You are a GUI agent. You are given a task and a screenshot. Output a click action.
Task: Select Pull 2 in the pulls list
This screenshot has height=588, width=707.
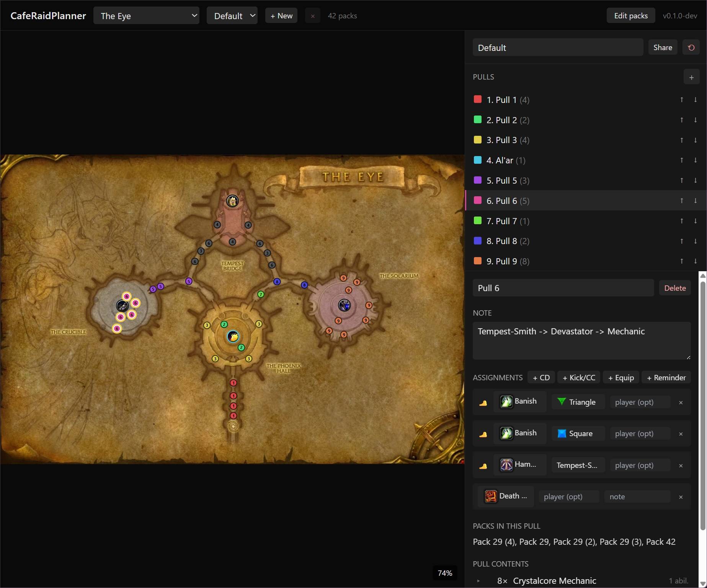click(x=585, y=120)
